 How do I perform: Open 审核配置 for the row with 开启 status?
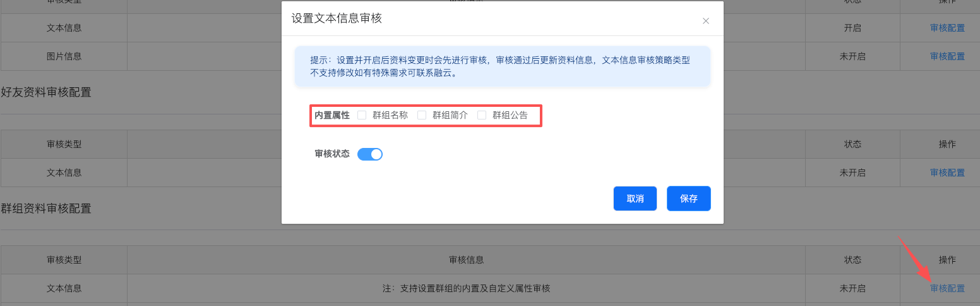pyautogui.click(x=947, y=28)
